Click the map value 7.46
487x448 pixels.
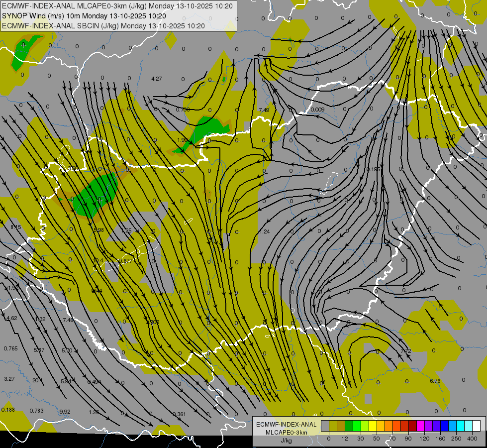coord(68,320)
